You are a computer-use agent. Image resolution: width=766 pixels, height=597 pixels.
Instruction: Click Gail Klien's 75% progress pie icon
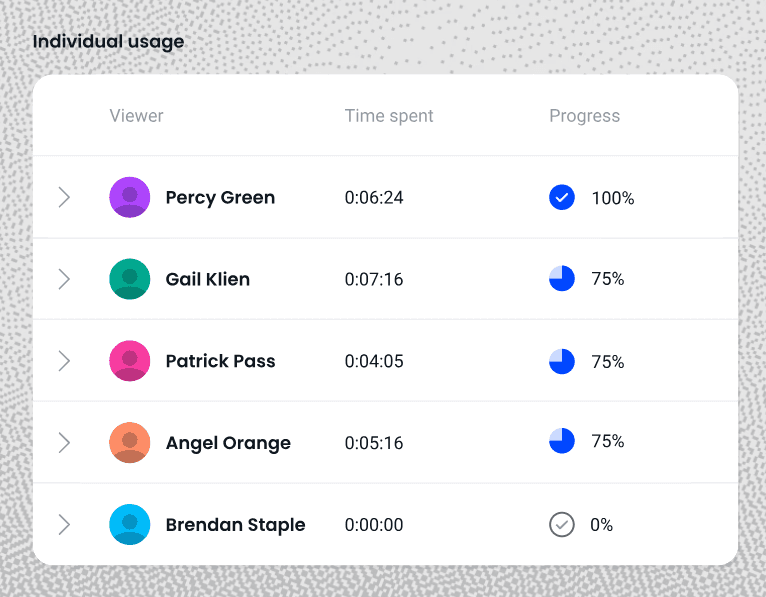point(562,279)
